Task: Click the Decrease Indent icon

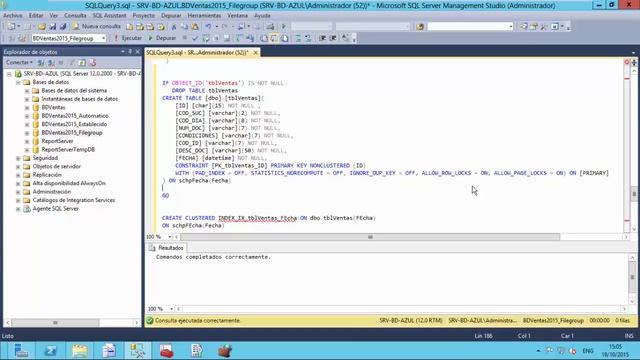Action: point(322,38)
